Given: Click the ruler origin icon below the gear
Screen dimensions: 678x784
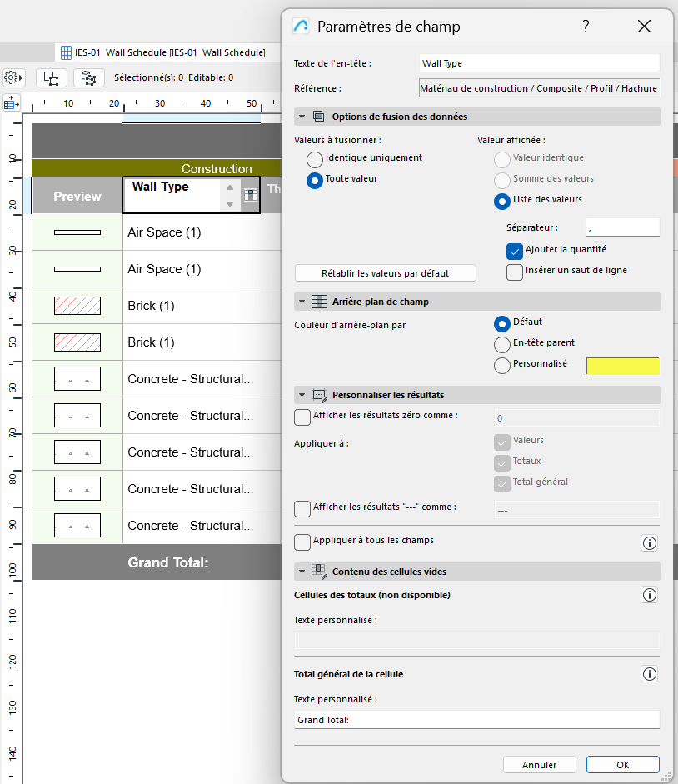Looking at the screenshot, I should point(12,103).
